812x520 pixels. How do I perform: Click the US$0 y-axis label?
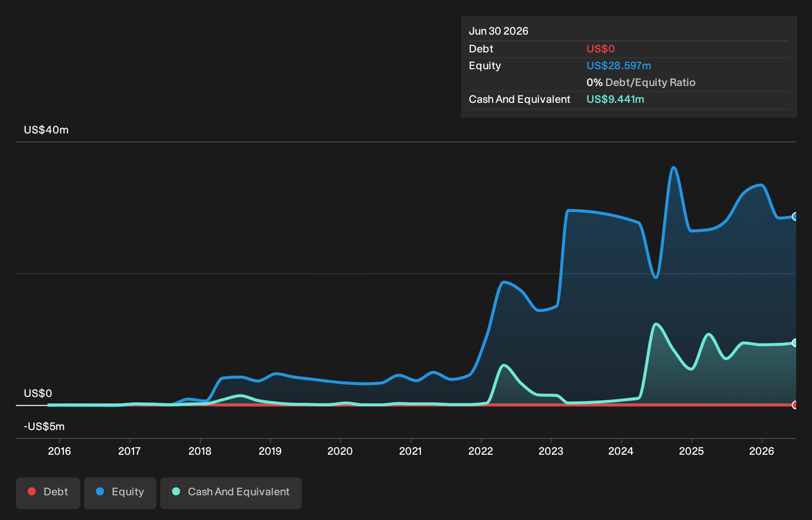point(38,393)
